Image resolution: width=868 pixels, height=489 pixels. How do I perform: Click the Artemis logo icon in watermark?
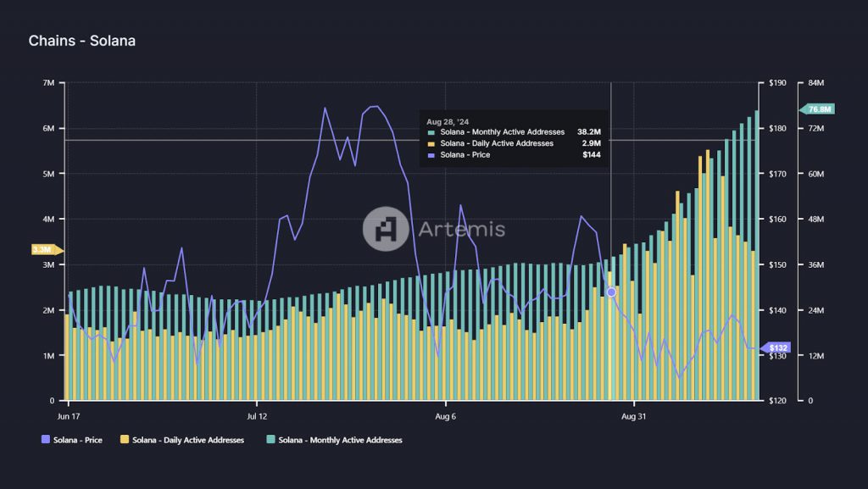pyautogui.click(x=386, y=229)
